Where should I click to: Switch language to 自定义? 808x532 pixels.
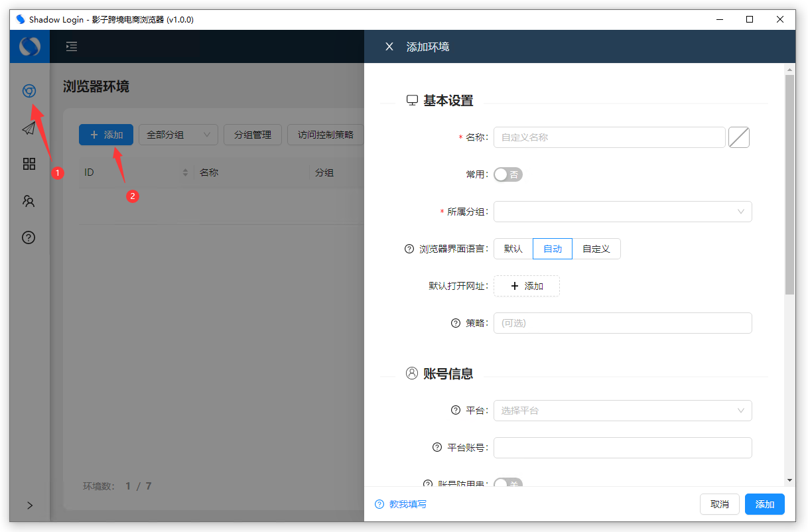tap(595, 248)
